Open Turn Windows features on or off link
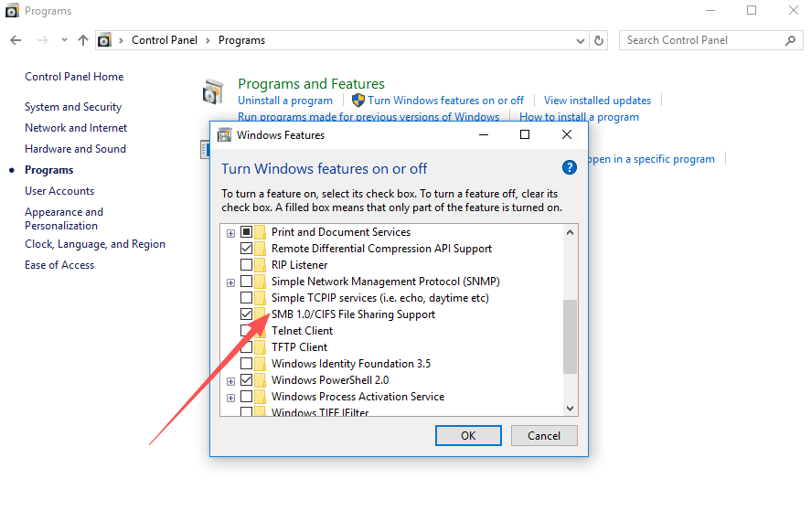Viewport: 811px width, 532px height. tap(445, 101)
